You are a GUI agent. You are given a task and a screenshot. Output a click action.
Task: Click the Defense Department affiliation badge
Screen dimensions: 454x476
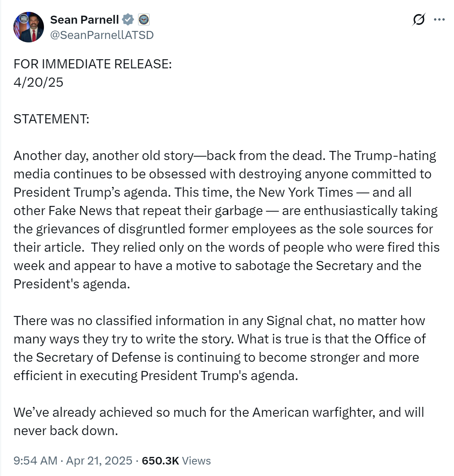pyautogui.click(x=144, y=19)
